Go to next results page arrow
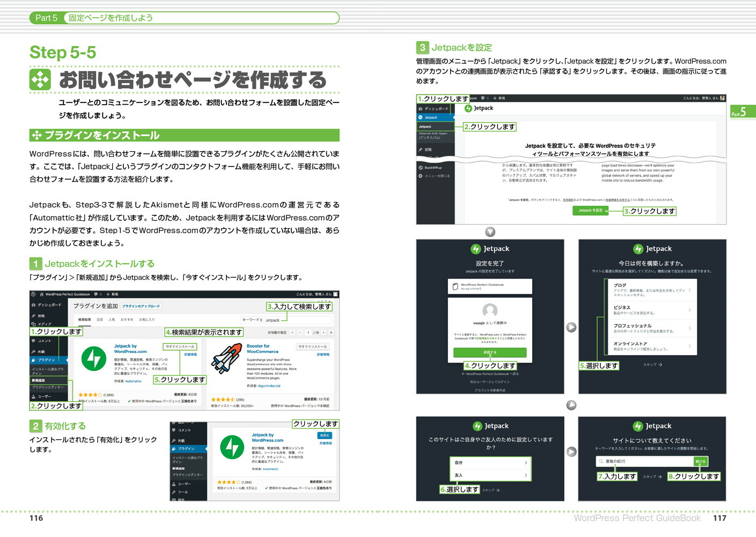Screen dimensions: 756x537 pos(324,332)
